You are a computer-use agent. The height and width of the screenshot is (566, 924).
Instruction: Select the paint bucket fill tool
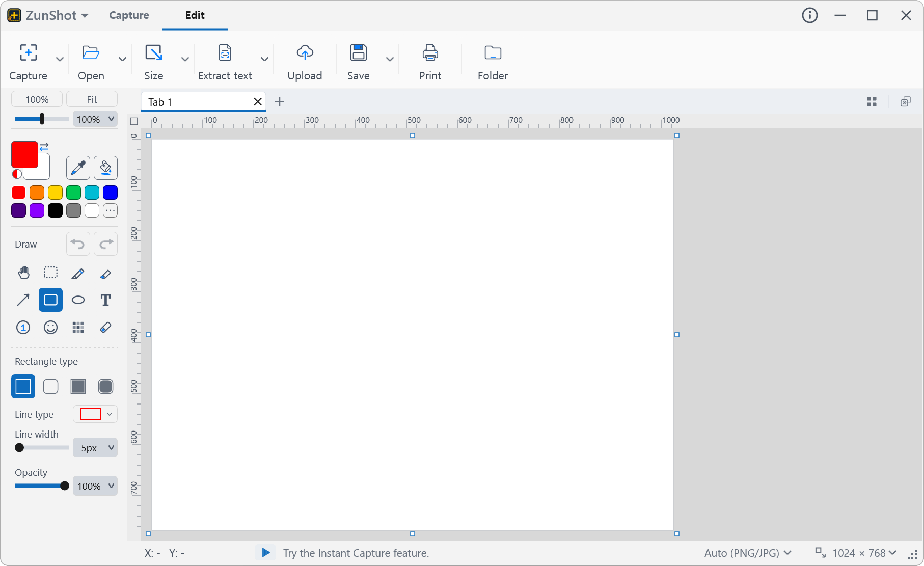105,168
